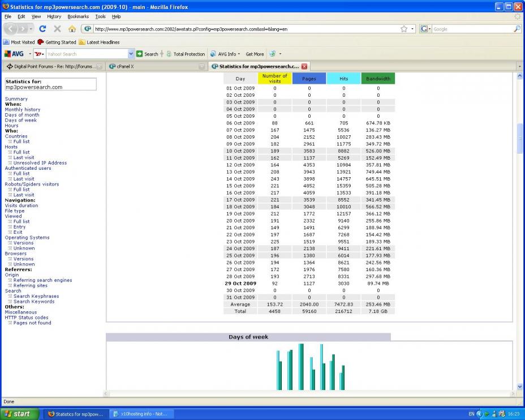Viewport: 525px width, 420px height.
Task: Click the back navigation arrow
Action: (11, 29)
